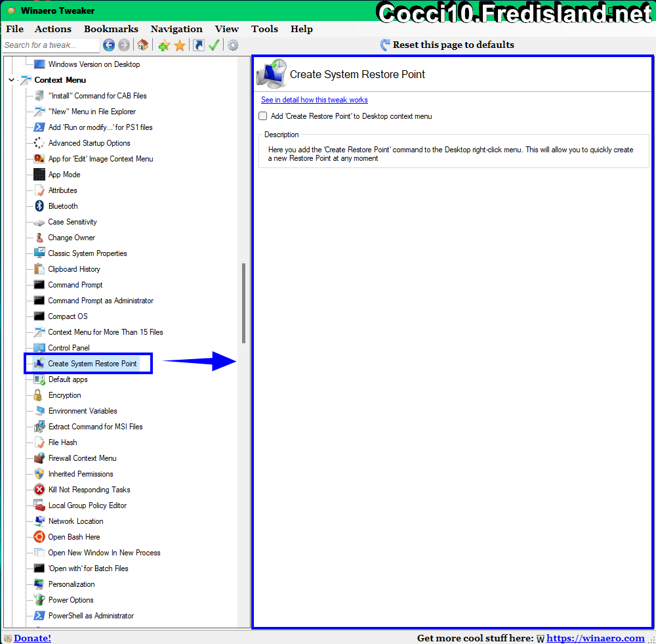
Task: Select Add 'Run or modify...' for PS1 files
Action: 100,127
